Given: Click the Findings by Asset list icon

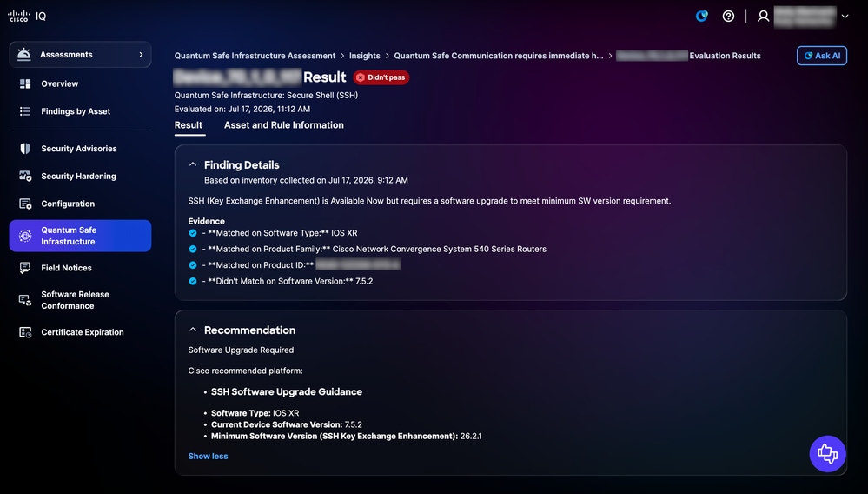Looking at the screenshot, I should pyautogui.click(x=25, y=111).
